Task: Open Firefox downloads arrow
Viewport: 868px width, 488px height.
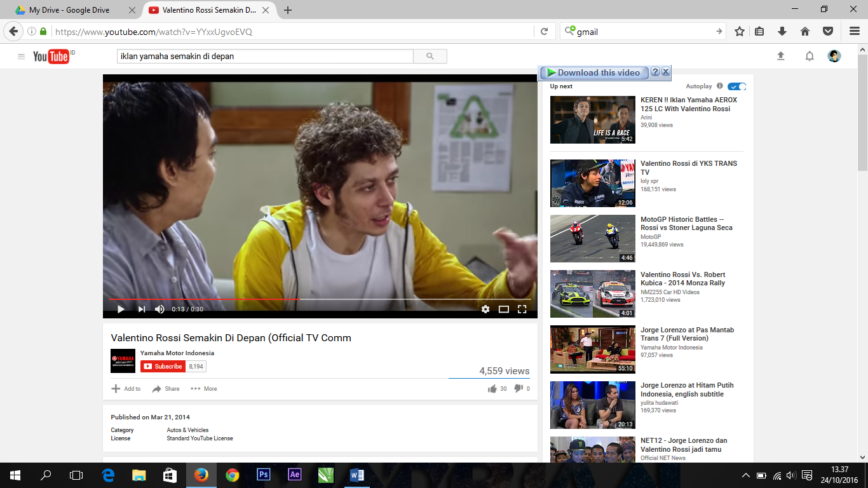Action: pos(782,31)
